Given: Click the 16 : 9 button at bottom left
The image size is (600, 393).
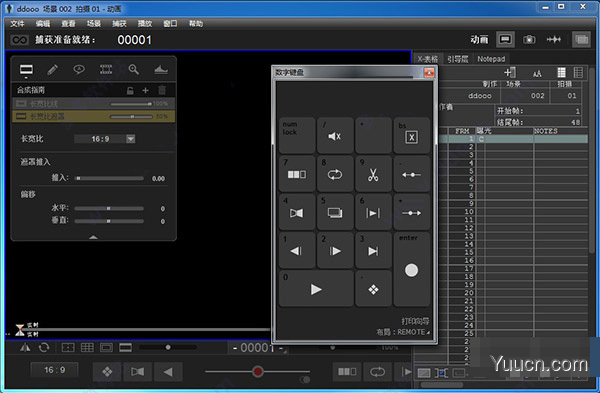Looking at the screenshot, I should pos(54,370).
